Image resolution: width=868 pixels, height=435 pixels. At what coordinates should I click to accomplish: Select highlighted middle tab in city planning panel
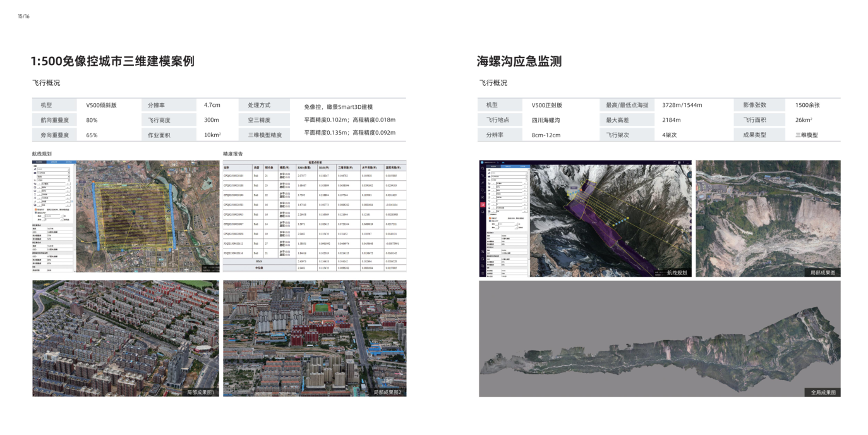pos(52,162)
